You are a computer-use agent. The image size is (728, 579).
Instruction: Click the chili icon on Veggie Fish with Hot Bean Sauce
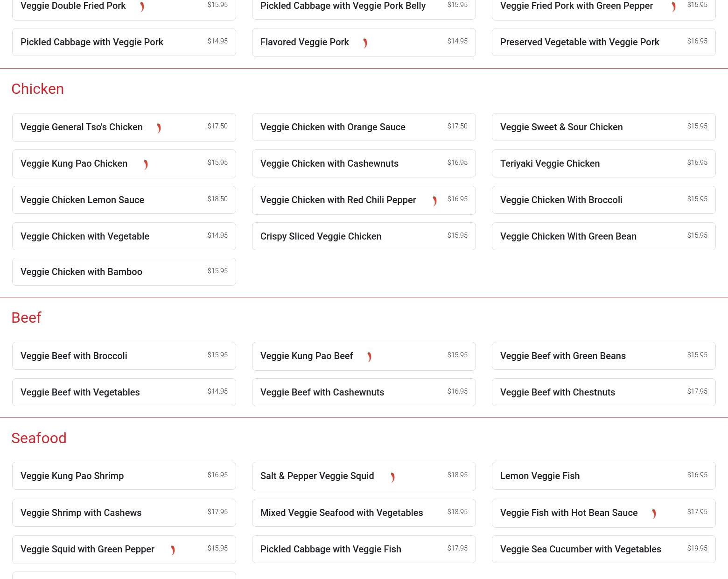654,514
